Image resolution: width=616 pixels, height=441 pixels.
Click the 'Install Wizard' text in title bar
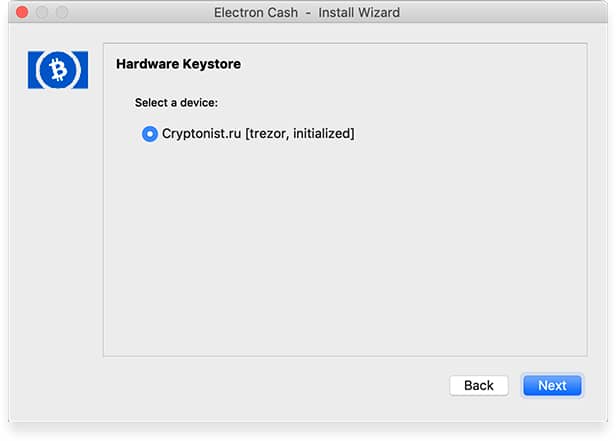point(359,13)
